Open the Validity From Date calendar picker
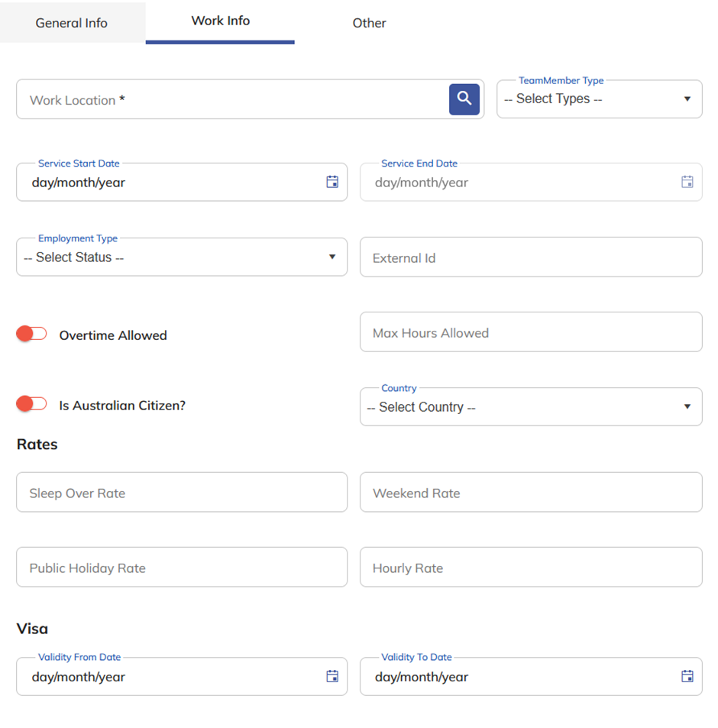718x728 pixels. [x=332, y=676]
